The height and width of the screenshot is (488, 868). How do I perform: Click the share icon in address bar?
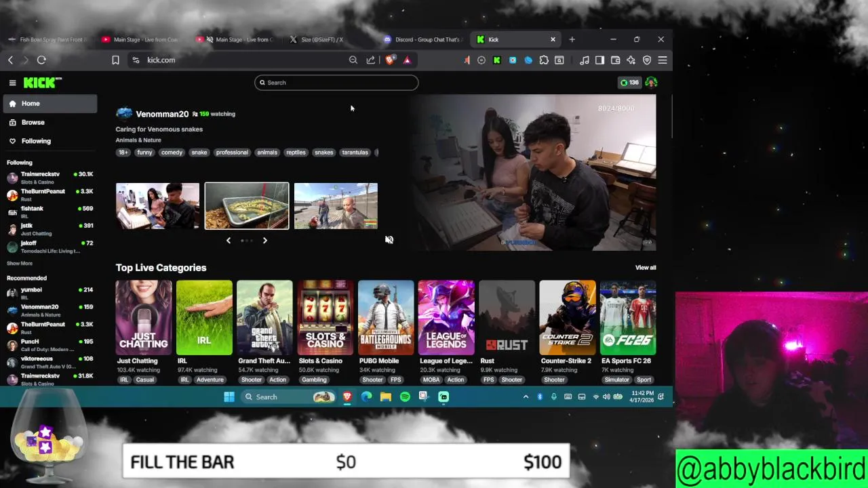pos(371,60)
